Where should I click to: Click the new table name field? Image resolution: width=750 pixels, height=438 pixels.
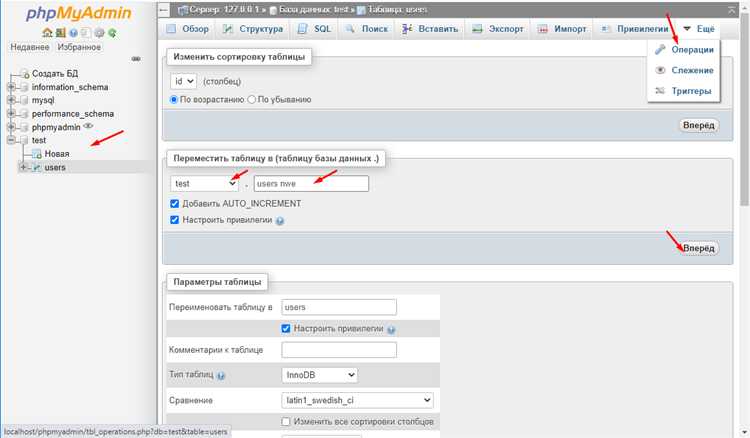pyautogui.click(x=311, y=184)
